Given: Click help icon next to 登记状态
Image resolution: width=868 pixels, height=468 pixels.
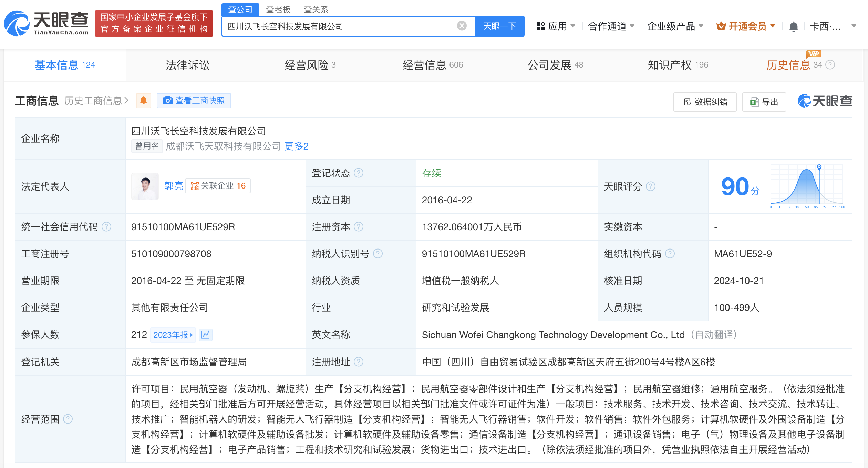Looking at the screenshot, I should pyautogui.click(x=359, y=173).
